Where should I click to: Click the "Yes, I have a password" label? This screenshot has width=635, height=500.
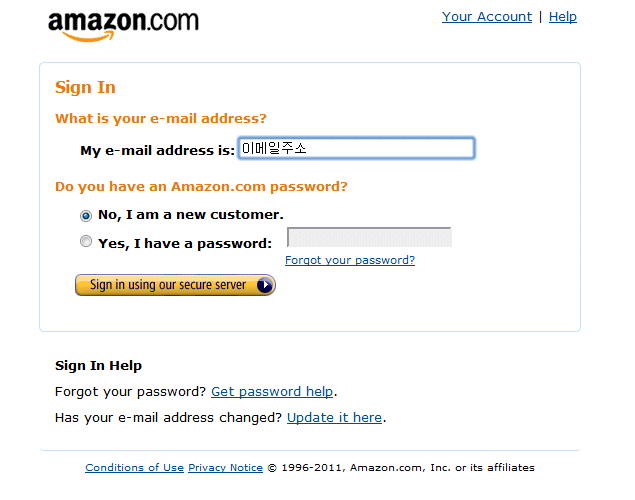tap(185, 243)
